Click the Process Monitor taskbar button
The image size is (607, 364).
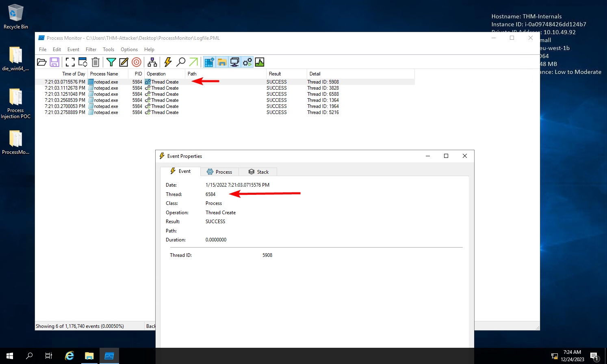(x=109, y=356)
